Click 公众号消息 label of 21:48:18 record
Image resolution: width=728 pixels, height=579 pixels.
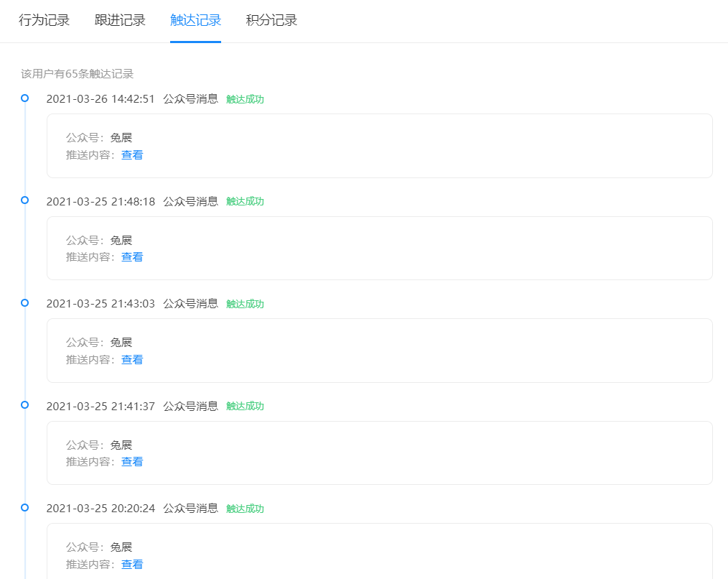pyautogui.click(x=190, y=202)
